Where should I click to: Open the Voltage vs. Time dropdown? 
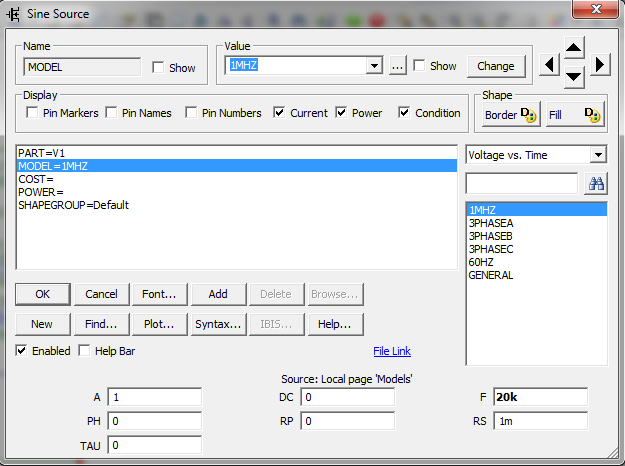click(x=598, y=155)
